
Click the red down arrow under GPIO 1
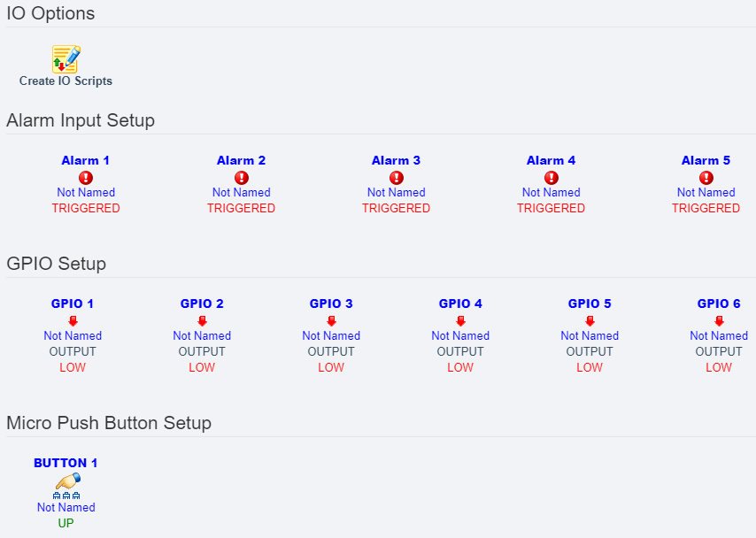coord(73,320)
